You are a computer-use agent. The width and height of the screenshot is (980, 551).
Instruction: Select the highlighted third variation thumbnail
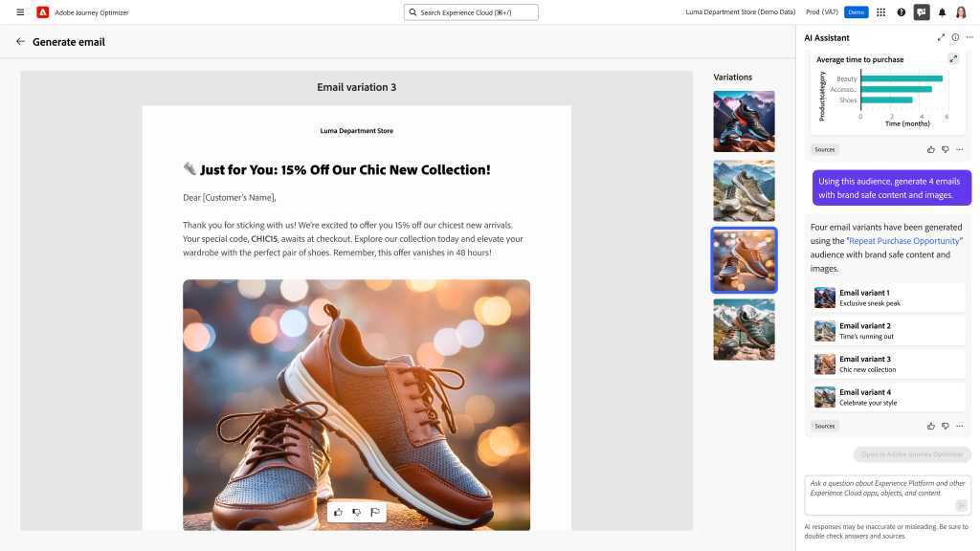[x=744, y=260]
